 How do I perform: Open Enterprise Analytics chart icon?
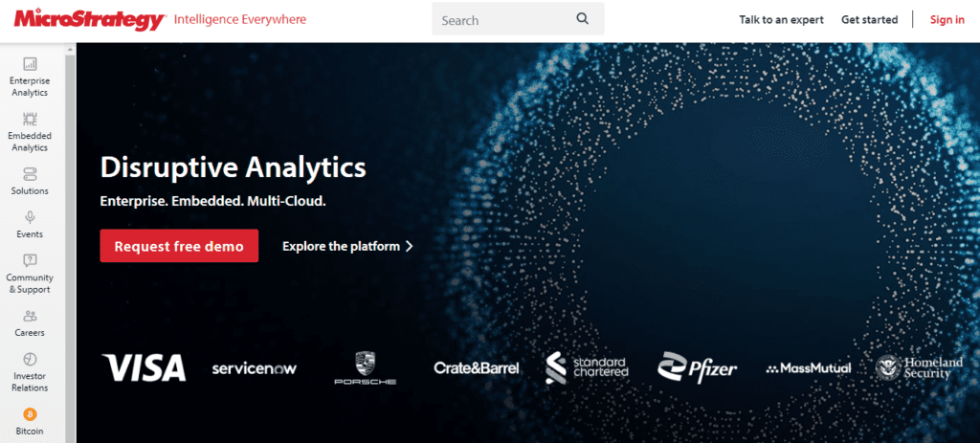click(x=30, y=64)
